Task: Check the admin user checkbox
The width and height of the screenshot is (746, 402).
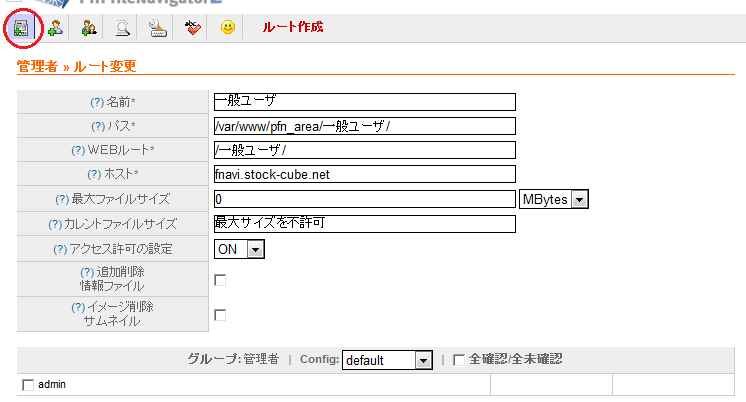Action: coord(28,385)
